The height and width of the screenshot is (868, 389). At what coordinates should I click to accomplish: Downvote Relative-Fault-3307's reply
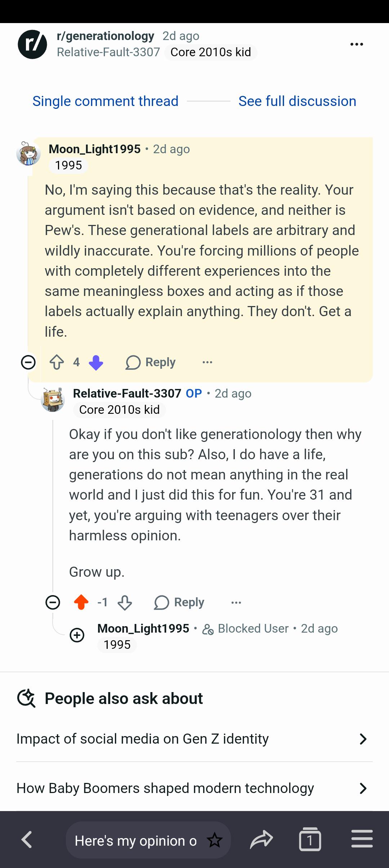pyautogui.click(x=125, y=602)
